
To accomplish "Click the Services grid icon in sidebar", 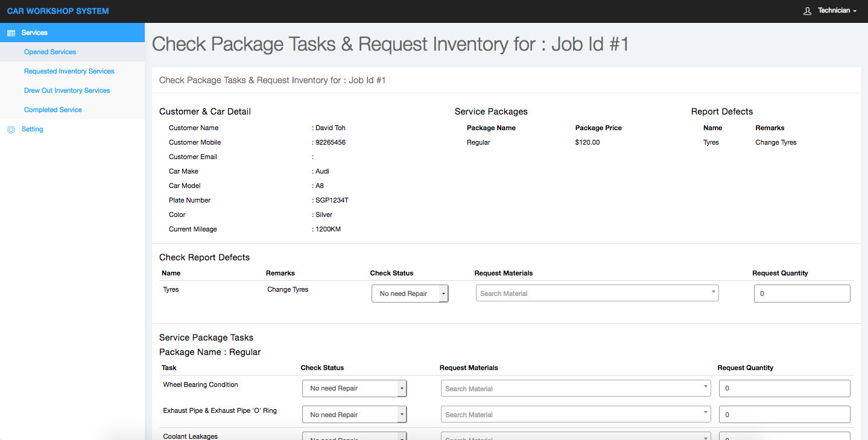I will pos(11,33).
